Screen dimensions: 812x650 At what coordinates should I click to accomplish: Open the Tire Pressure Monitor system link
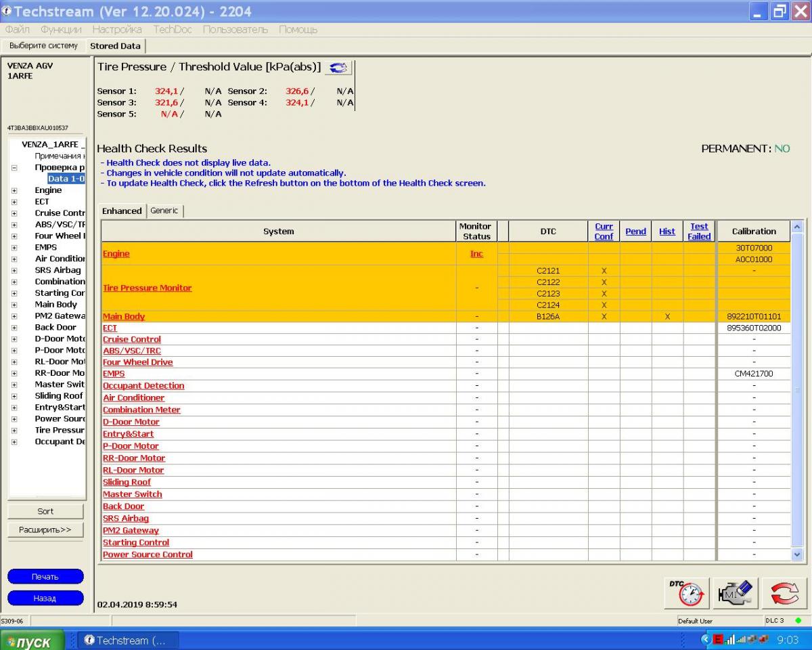click(x=147, y=288)
